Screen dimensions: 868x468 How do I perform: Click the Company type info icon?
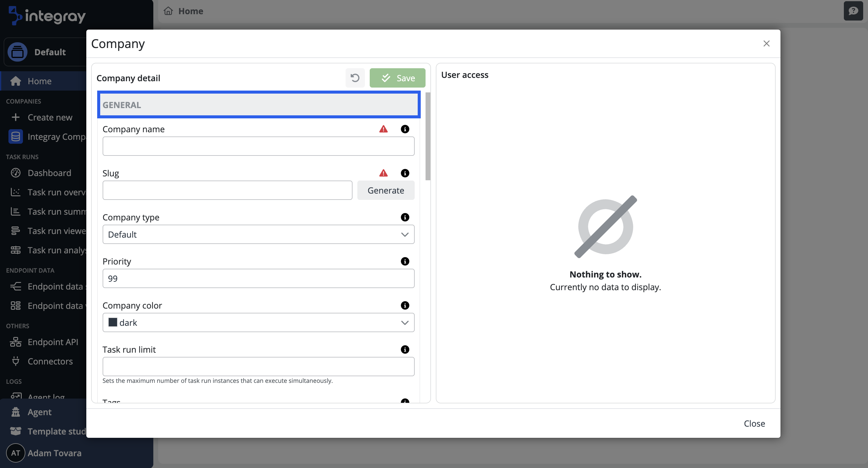[405, 217]
